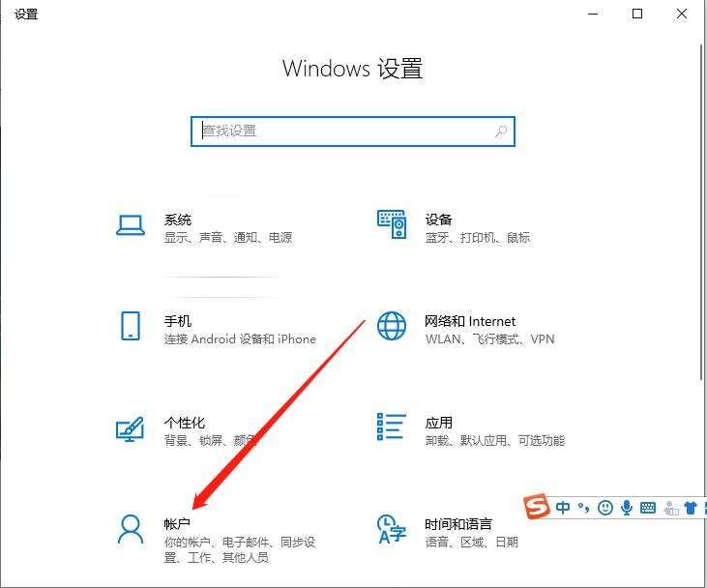Open 时间和语言 settings category
The height and width of the screenshot is (588, 707).
point(458,524)
